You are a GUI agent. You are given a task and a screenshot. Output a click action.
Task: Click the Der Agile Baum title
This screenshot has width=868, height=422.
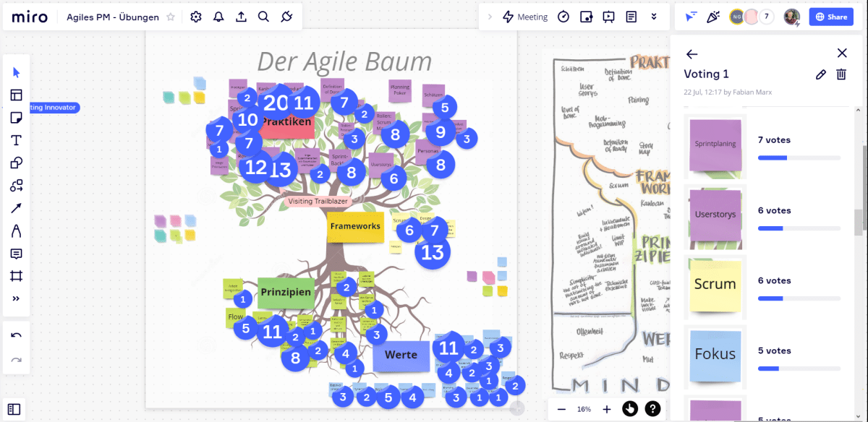(x=344, y=61)
